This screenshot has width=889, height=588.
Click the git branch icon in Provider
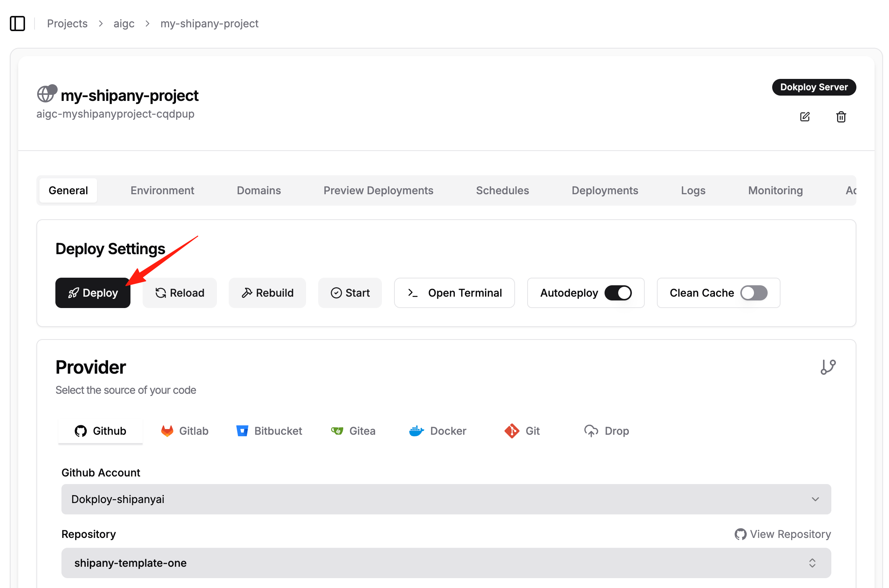[x=828, y=367]
